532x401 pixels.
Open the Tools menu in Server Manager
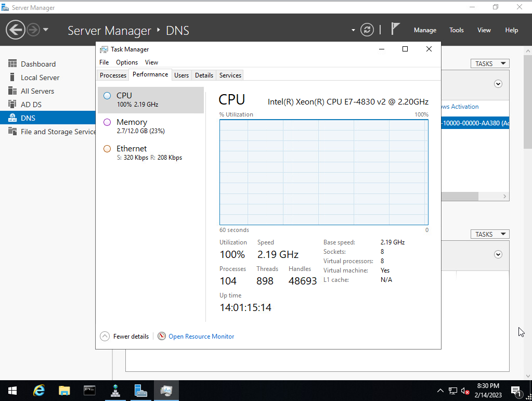(457, 30)
